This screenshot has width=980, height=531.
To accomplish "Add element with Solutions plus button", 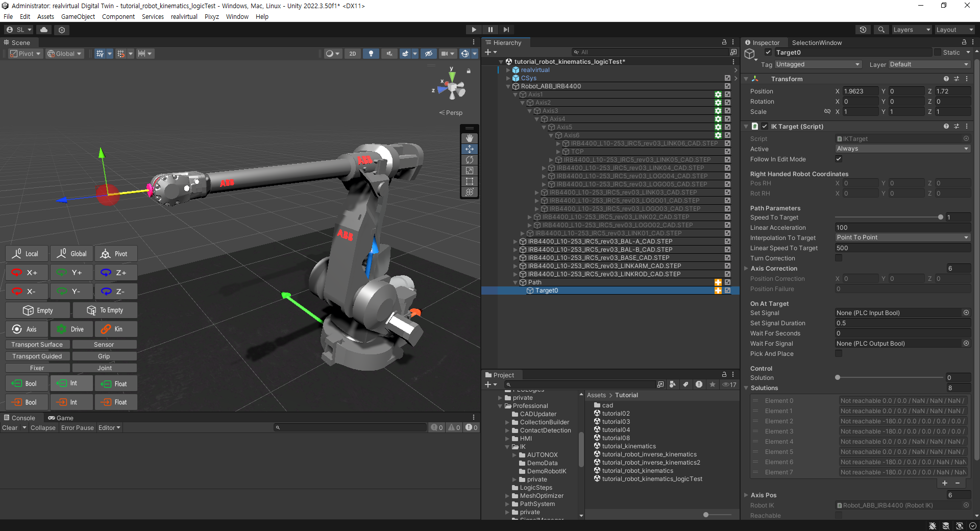I will [x=945, y=483].
